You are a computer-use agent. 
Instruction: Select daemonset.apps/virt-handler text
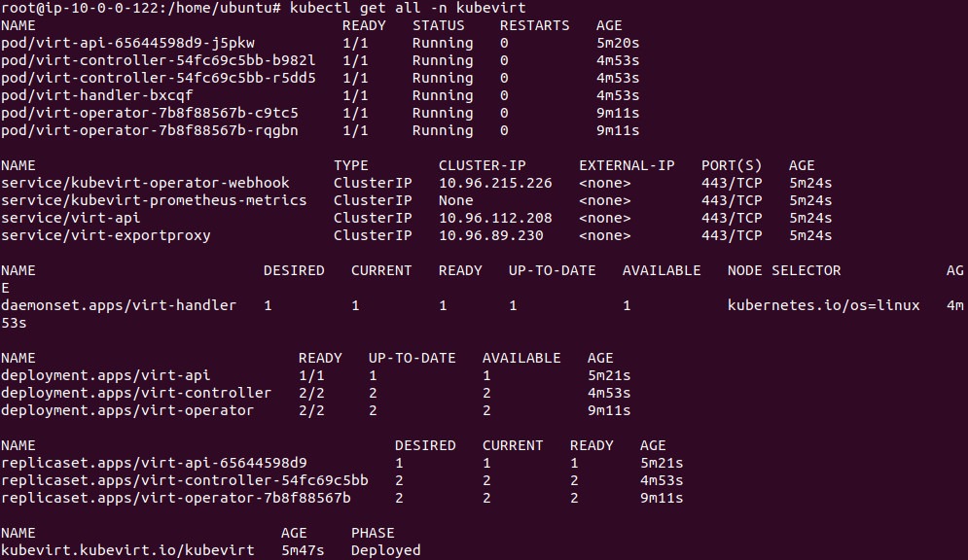click(119, 305)
